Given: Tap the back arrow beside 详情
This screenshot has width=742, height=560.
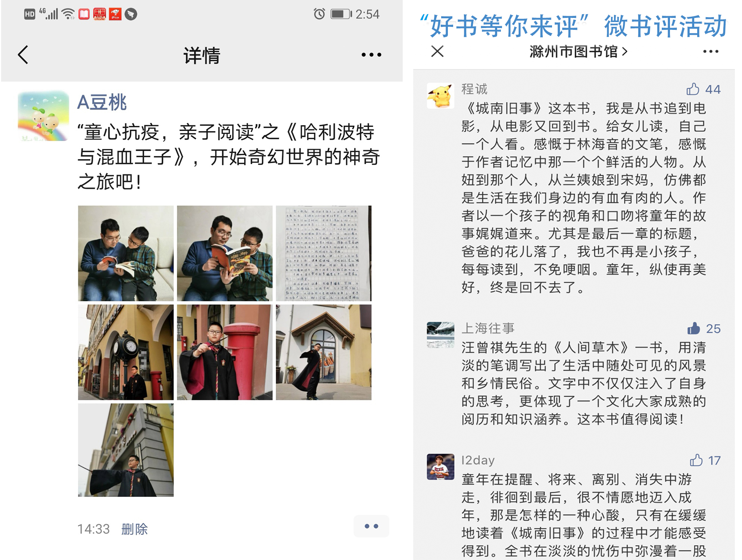Looking at the screenshot, I should (23, 55).
